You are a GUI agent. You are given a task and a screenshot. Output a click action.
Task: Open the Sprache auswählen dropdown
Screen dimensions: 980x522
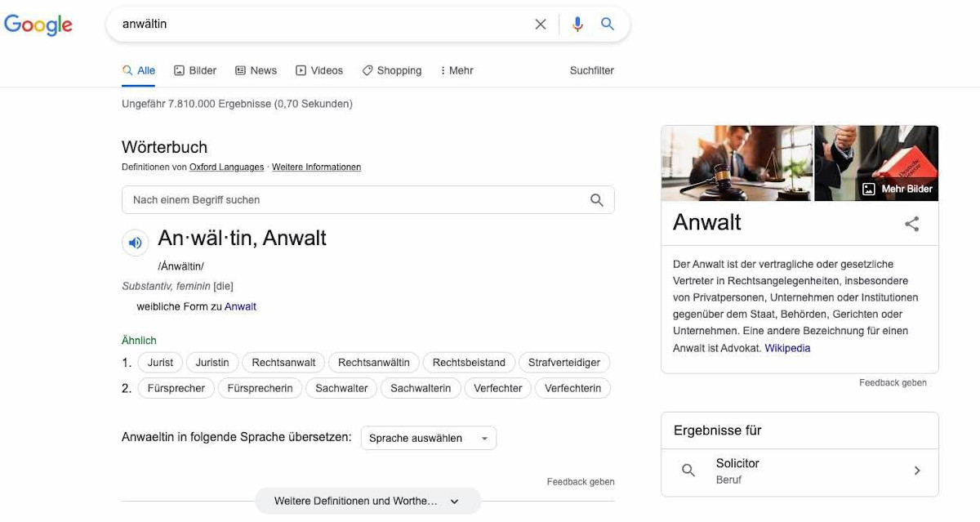[x=428, y=438]
